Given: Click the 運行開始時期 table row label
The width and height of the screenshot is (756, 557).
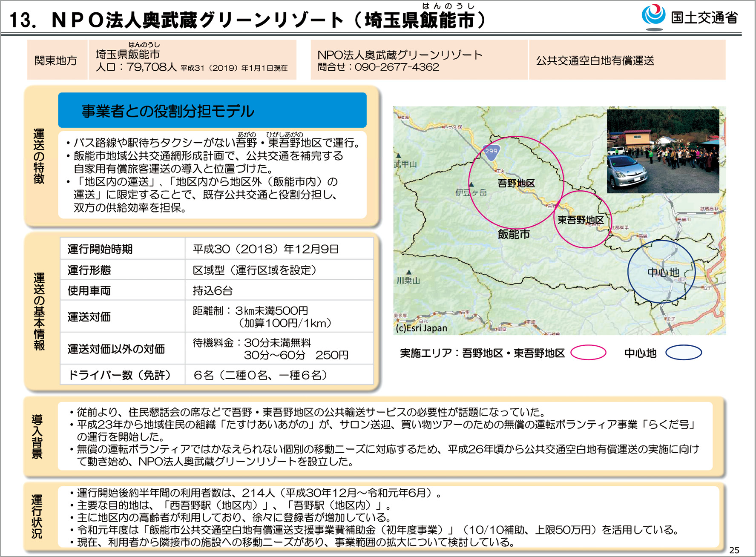Looking at the screenshot, I should (x=100, y=249).
